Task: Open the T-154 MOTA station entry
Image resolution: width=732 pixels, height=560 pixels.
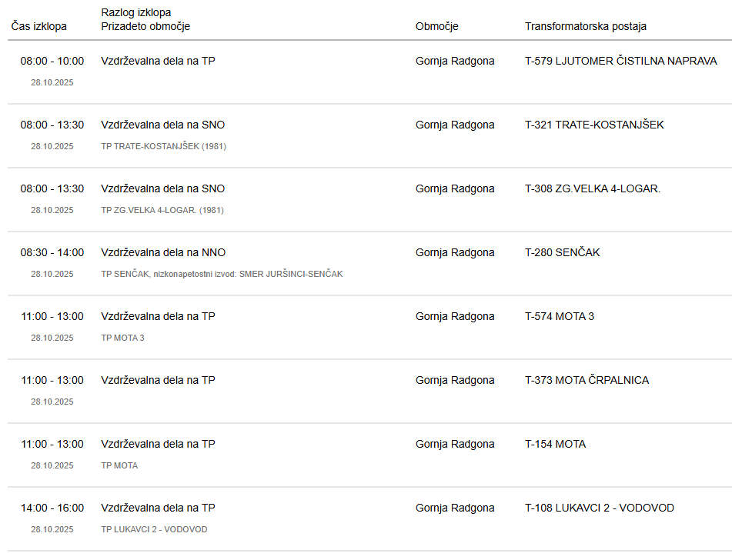Action: (x=555, y=444)
